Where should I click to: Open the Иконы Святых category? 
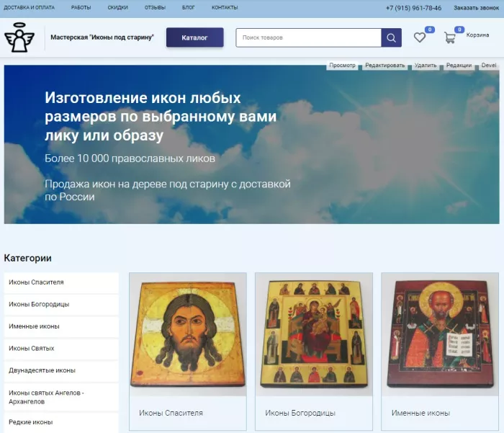point(61,349)
